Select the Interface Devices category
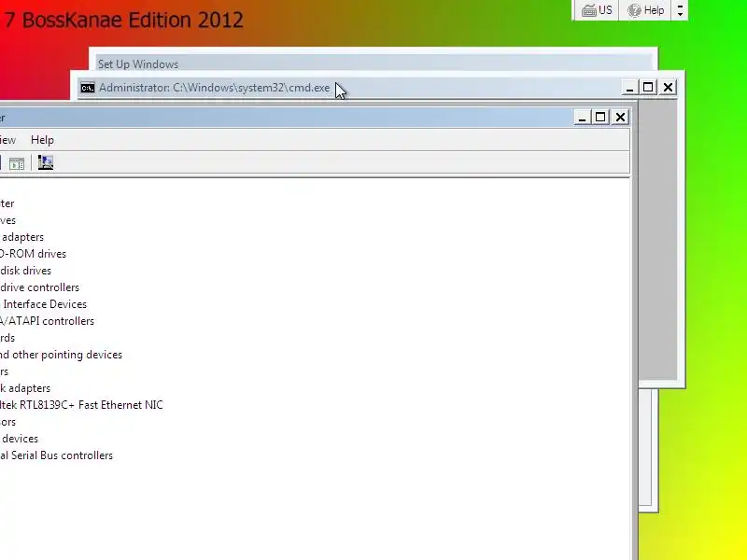The height and width of the screenshot is (560, 747). coord(43,304)
